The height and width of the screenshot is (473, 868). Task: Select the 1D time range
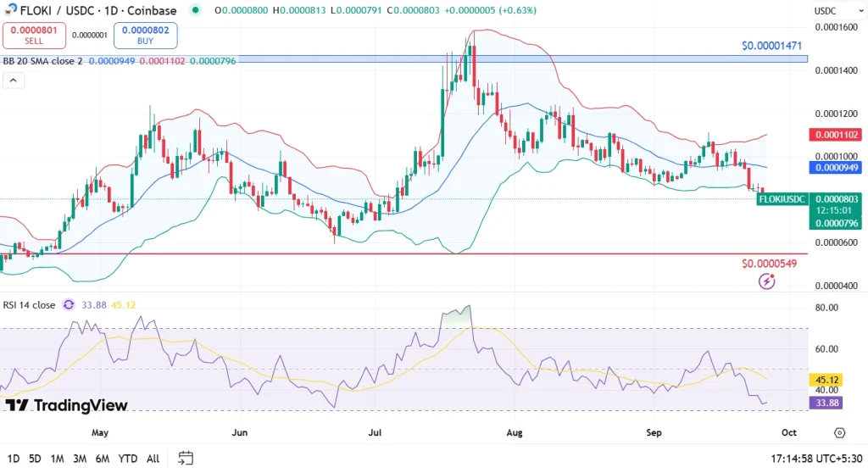(14, 459)
